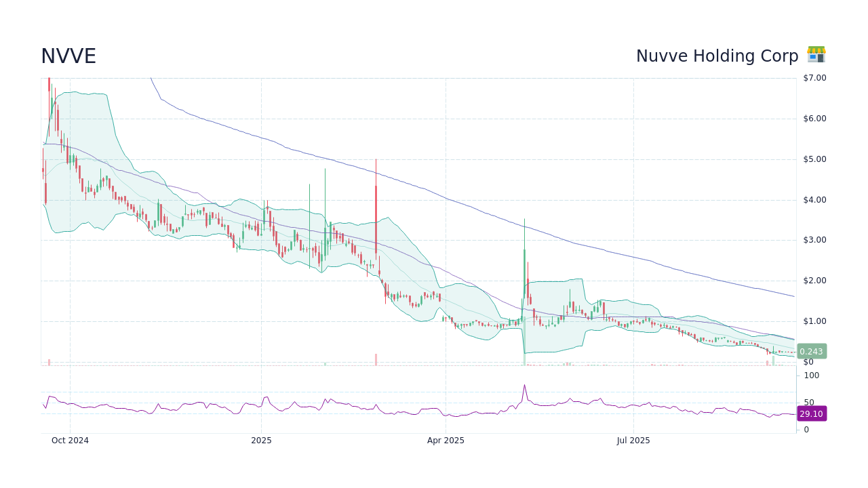The height and width of the screenshot is (488, 868).
Task: Click the 0 label on the volume axis
Action: click(806, 429)
